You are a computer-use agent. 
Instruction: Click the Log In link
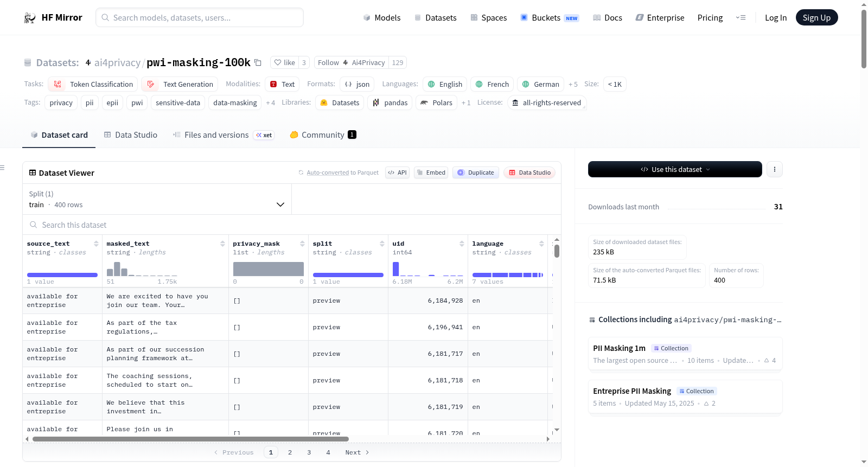pos(776,18)
